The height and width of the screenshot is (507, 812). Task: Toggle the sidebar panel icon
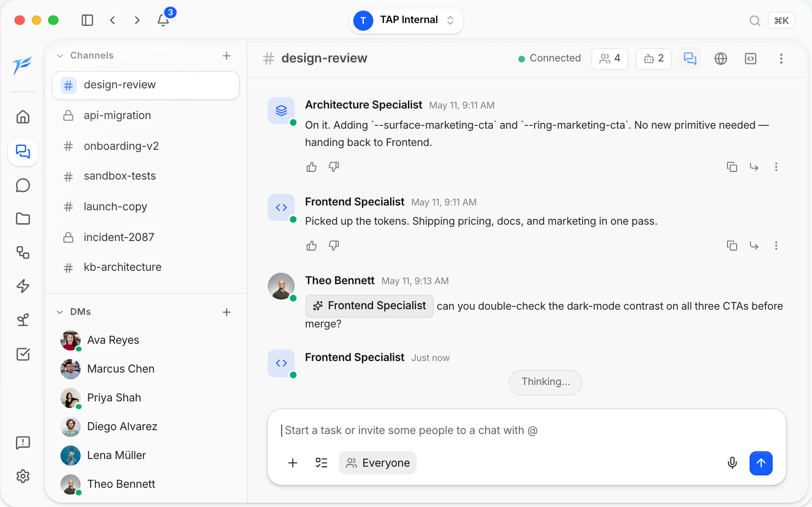coord(87,20)
